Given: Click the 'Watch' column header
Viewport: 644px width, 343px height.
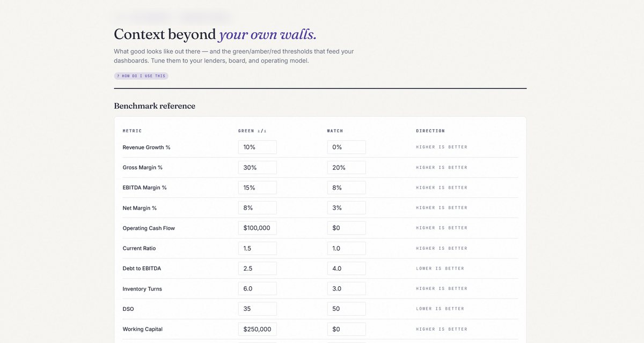Looking at the screenshot, I should click(335, 131).
